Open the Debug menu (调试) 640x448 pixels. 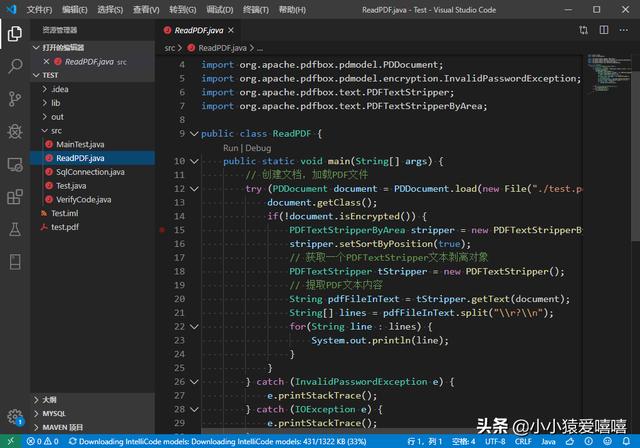coord(219,9)
